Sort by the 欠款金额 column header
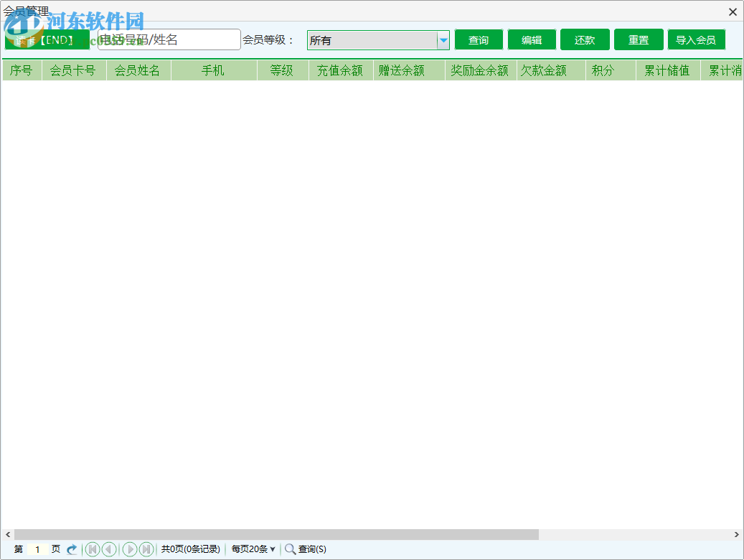Screen dimensions: 744x560 (x=550, y=71)
